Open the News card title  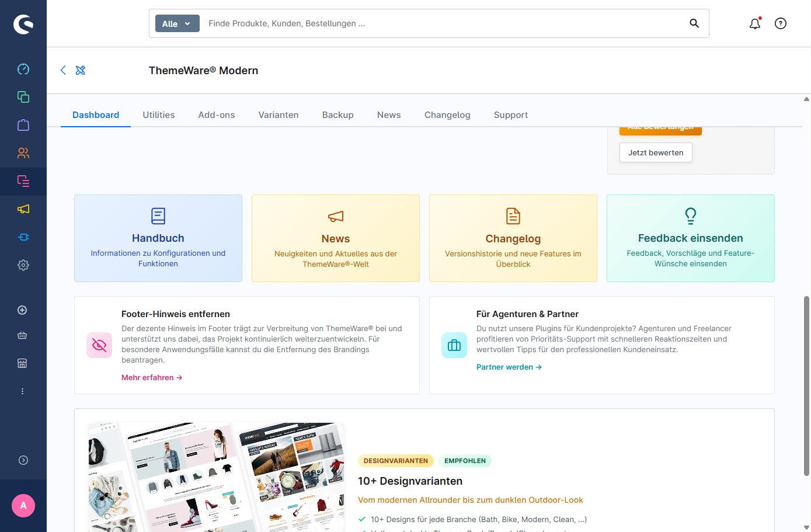pos(336,239)
